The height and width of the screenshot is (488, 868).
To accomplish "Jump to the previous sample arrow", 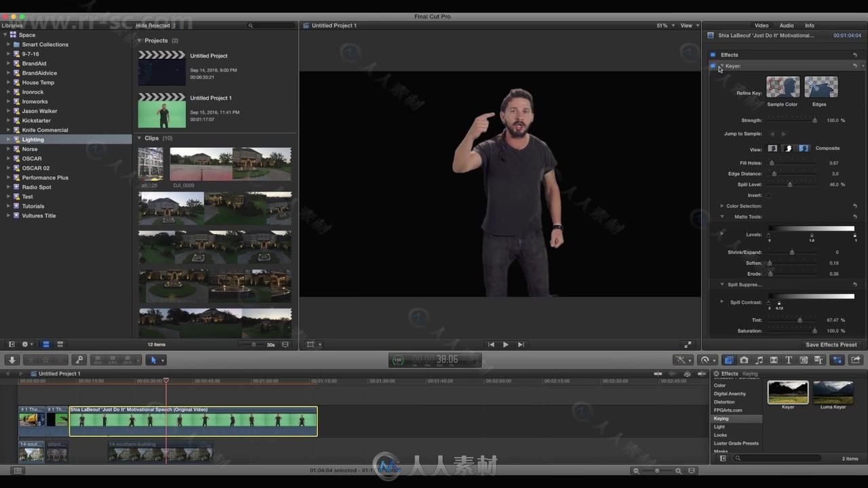I will click(x=772, y=134).
